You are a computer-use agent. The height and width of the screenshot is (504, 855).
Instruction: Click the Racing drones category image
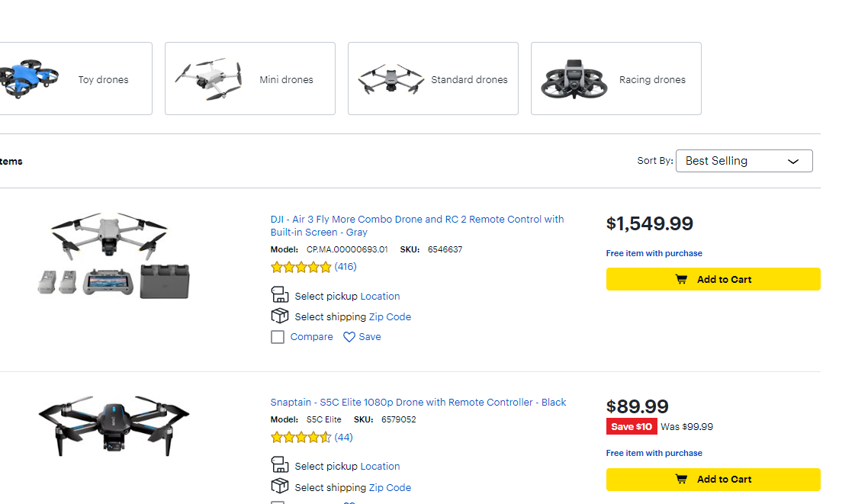click(x=574, y=79)
